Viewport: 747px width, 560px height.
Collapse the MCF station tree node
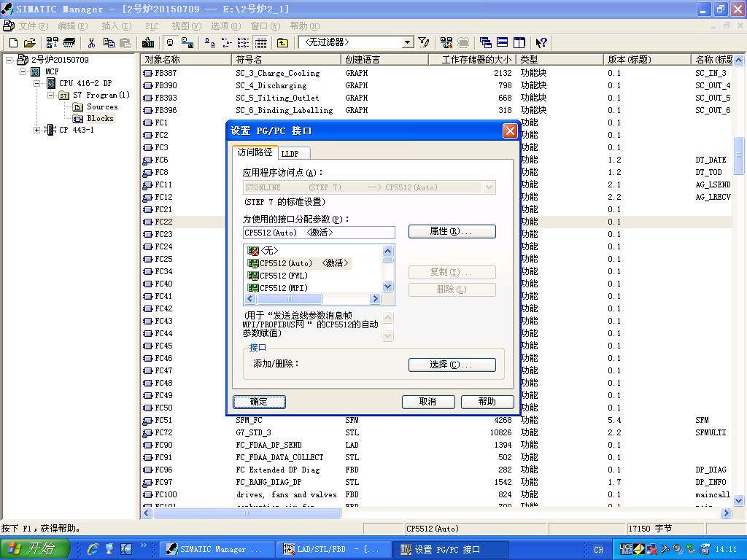point(23,71)
